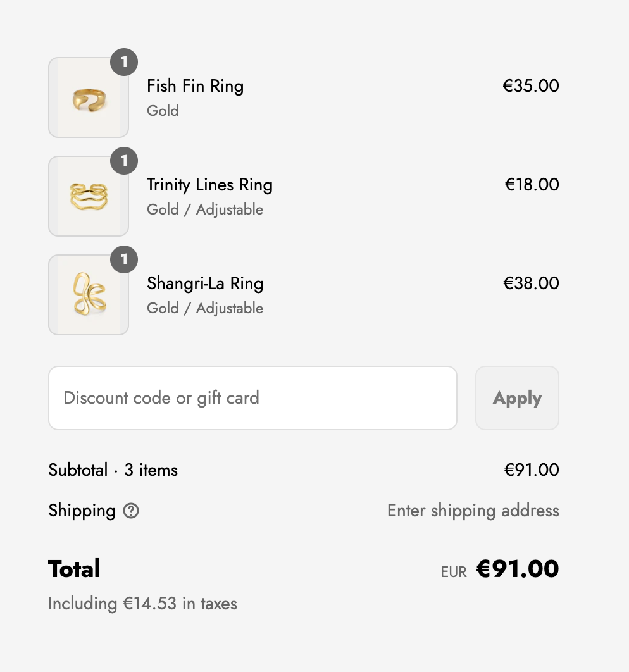
Task: Click the bold €91.00 total amount
Action: (517, 569)
